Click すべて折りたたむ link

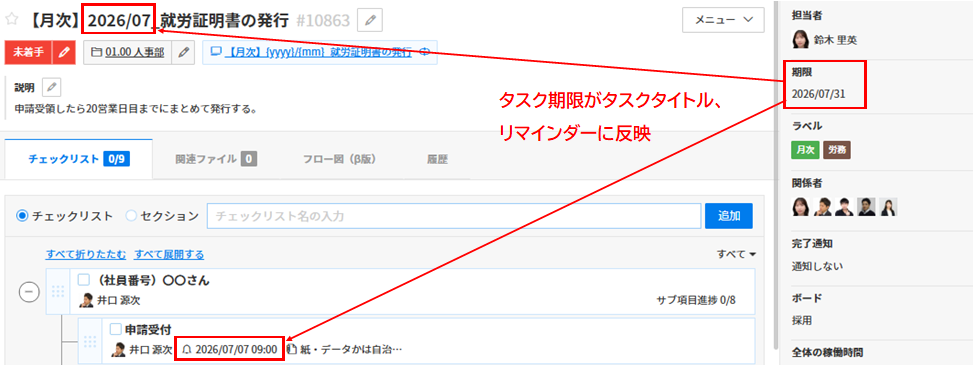(x=86, y=254)
